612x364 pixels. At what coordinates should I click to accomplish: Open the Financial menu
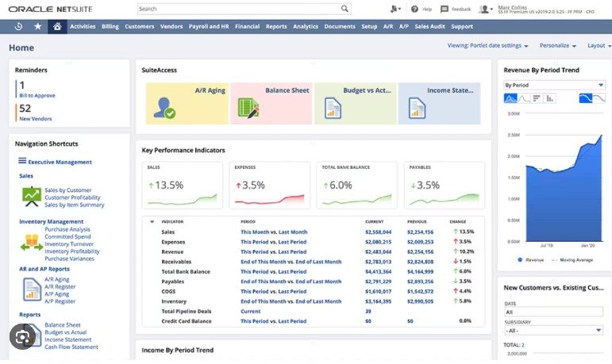point(247,26)
